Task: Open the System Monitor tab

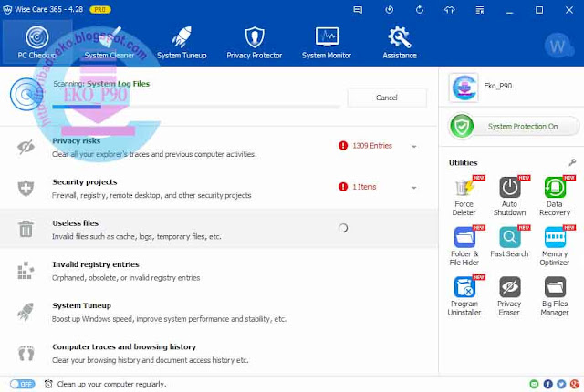Action: pos(327,42)
